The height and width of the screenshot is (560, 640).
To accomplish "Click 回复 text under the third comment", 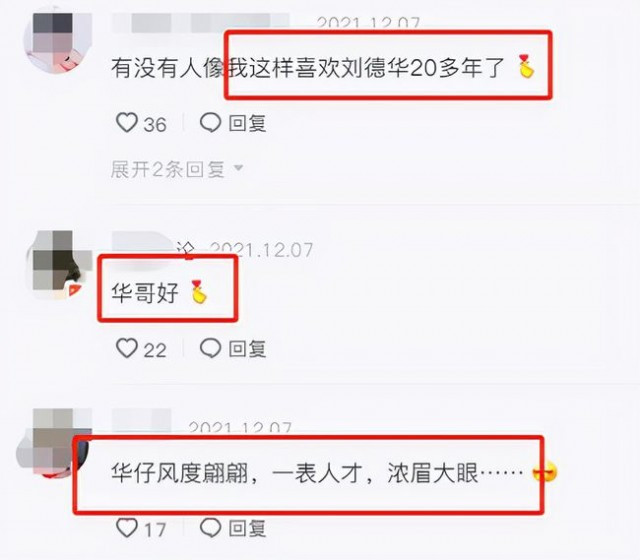I will click(x=247, y=529).
